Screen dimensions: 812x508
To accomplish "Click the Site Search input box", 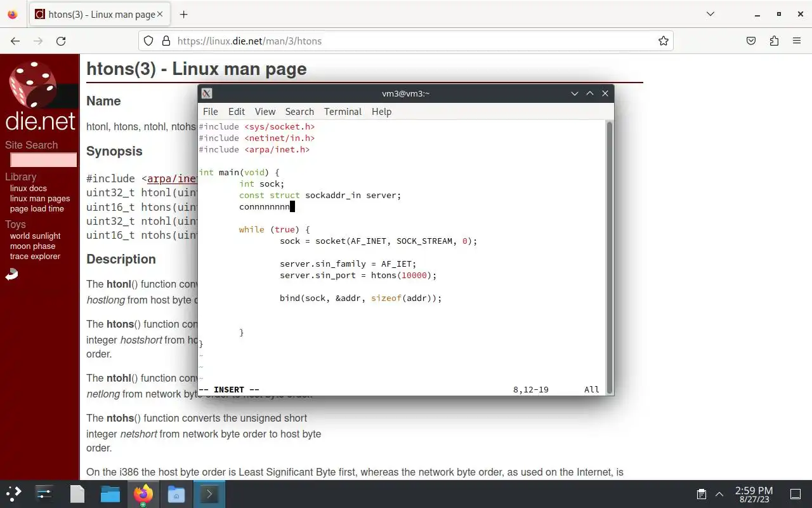I will [x=43, y=160].
